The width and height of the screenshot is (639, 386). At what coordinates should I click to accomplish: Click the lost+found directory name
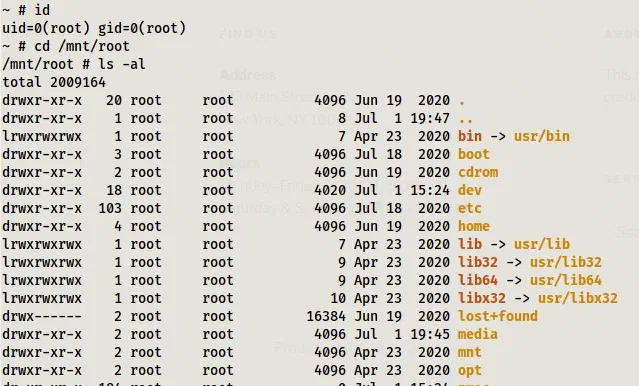(x=498, y=316)
